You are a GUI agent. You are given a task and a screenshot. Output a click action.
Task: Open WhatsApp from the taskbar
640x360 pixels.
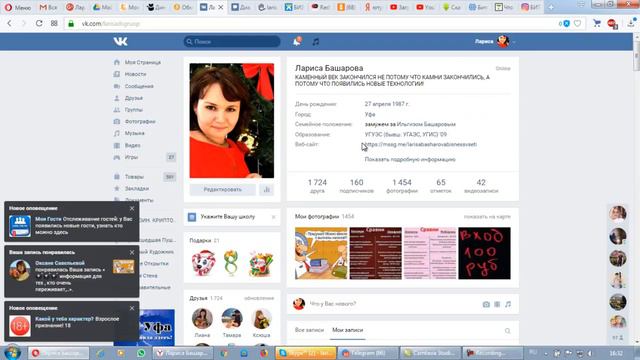click(141, 353)
